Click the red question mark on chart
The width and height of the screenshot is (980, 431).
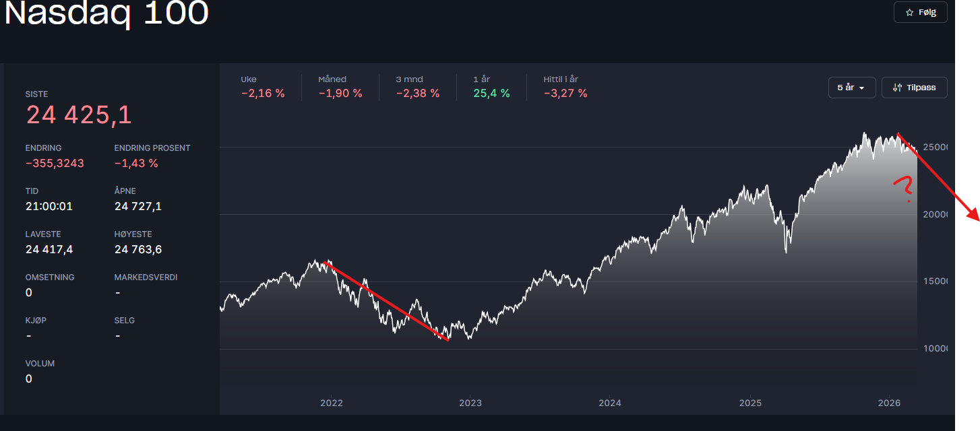(x=904, y=188)
